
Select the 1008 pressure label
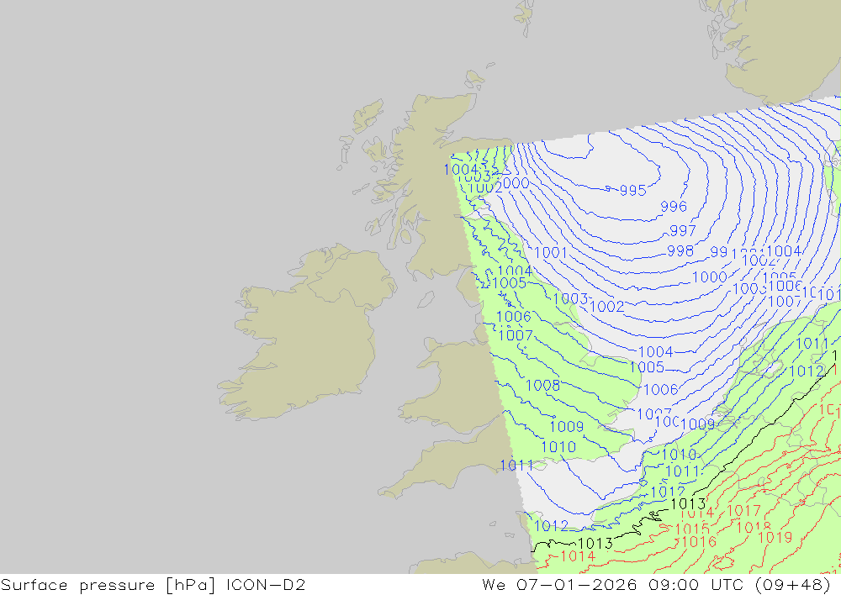coord(542,385)
